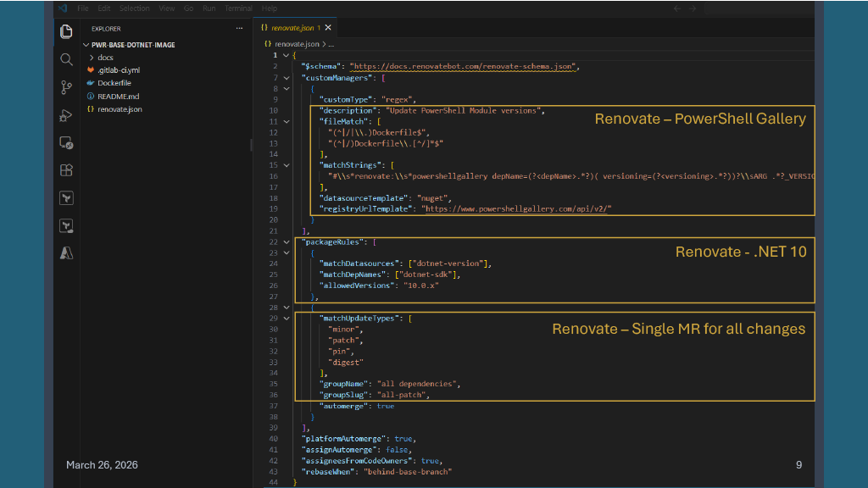
Task: Open the Explorer view in activity bar
Action: 66,31
